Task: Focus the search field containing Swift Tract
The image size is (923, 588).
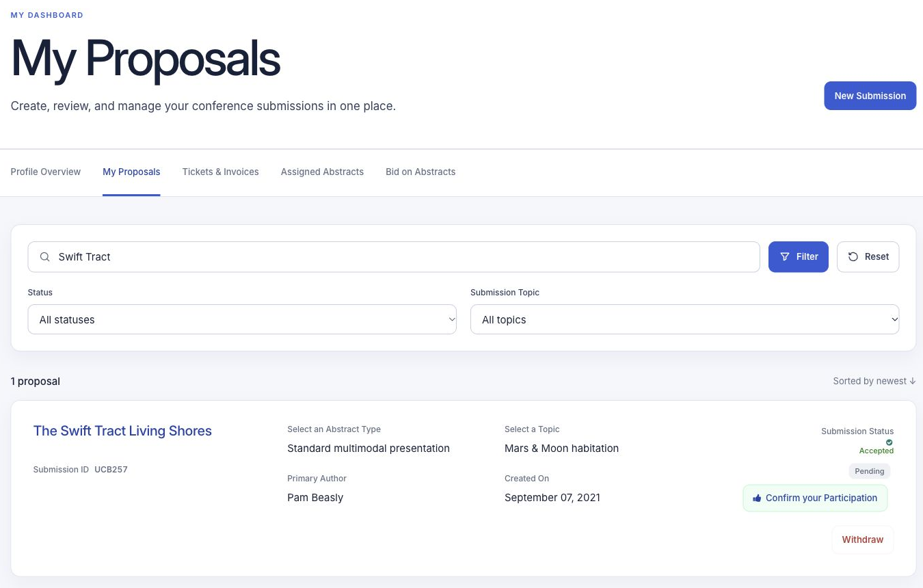Action: [394, 257]
